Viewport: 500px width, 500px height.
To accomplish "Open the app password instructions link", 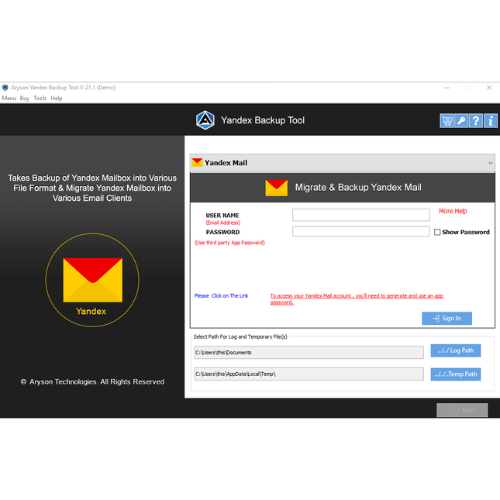I will [x=357, y=299].
